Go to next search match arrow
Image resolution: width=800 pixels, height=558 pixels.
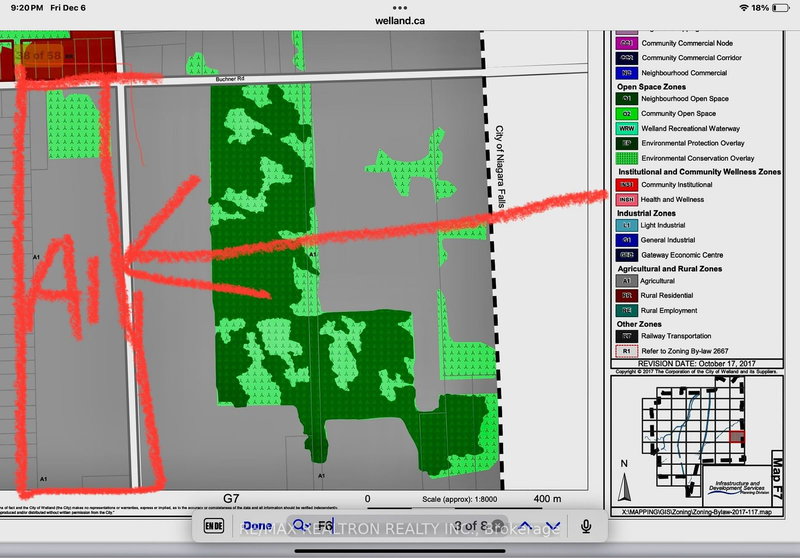553,526
